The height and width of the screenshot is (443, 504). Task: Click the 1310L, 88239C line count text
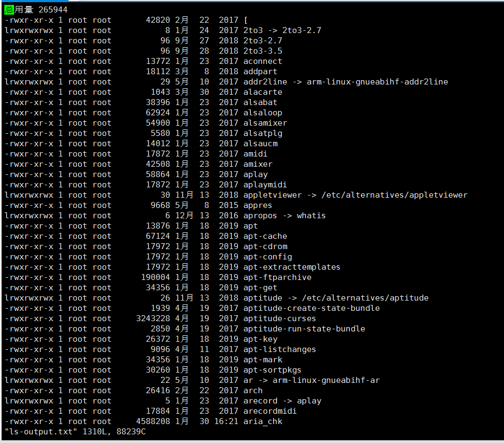114,432
